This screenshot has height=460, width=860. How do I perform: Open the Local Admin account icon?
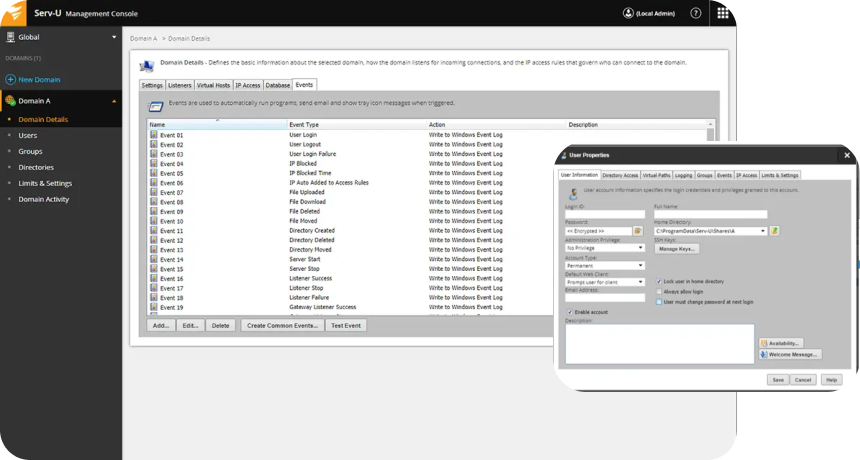click(x=628, y=13)
